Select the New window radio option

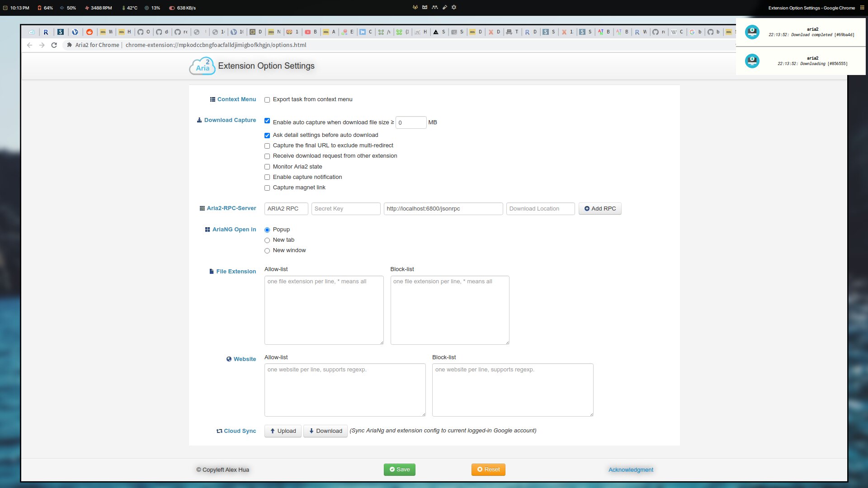click(267, 251)
